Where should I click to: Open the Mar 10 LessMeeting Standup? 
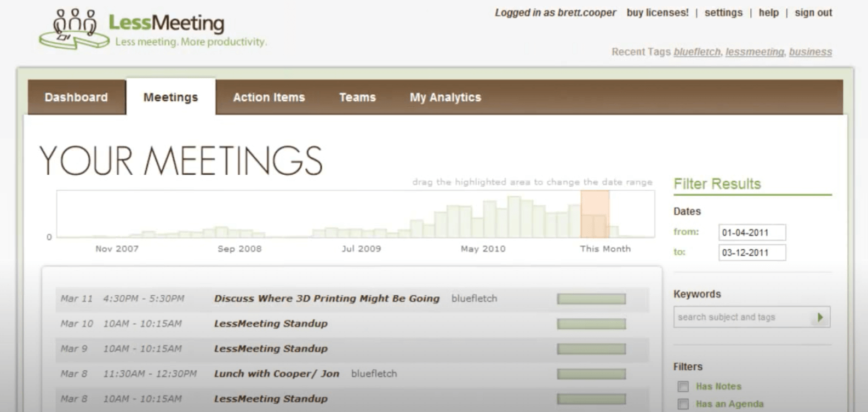[x=271, y=324]
